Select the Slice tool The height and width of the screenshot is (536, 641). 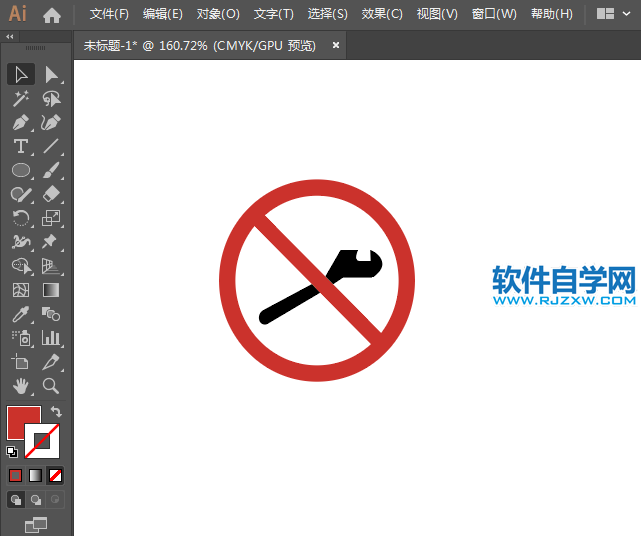point(51,362)
